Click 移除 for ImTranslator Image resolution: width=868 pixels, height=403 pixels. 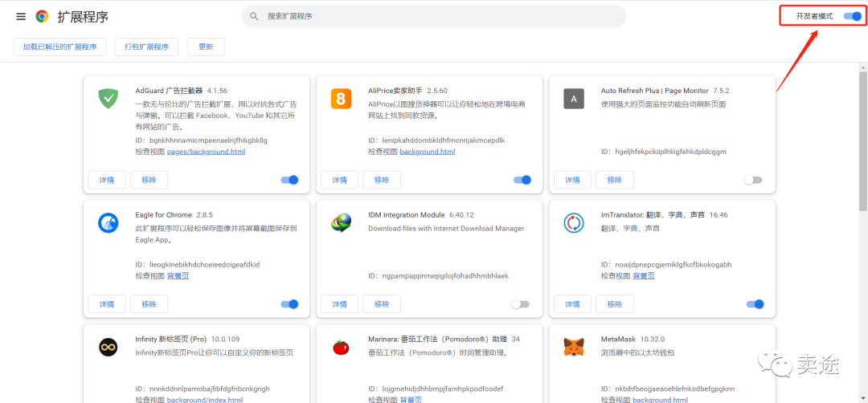tap(615, 304)
